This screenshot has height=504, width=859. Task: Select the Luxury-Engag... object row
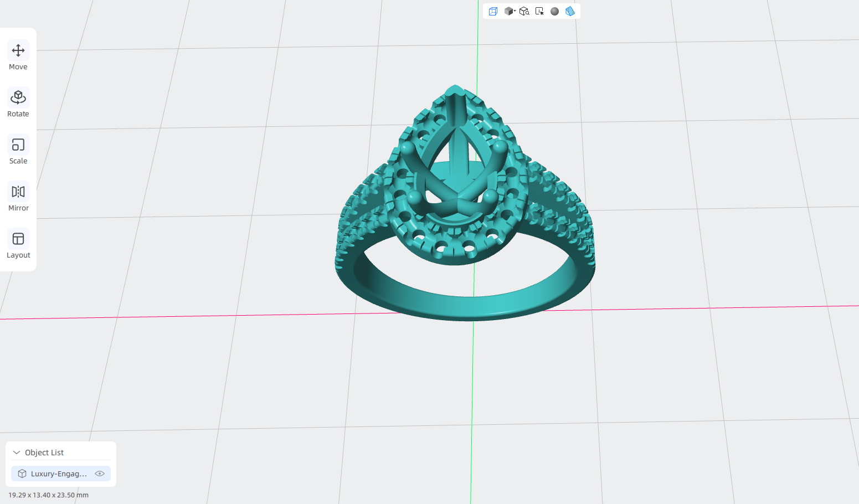(x=61, y=474)
